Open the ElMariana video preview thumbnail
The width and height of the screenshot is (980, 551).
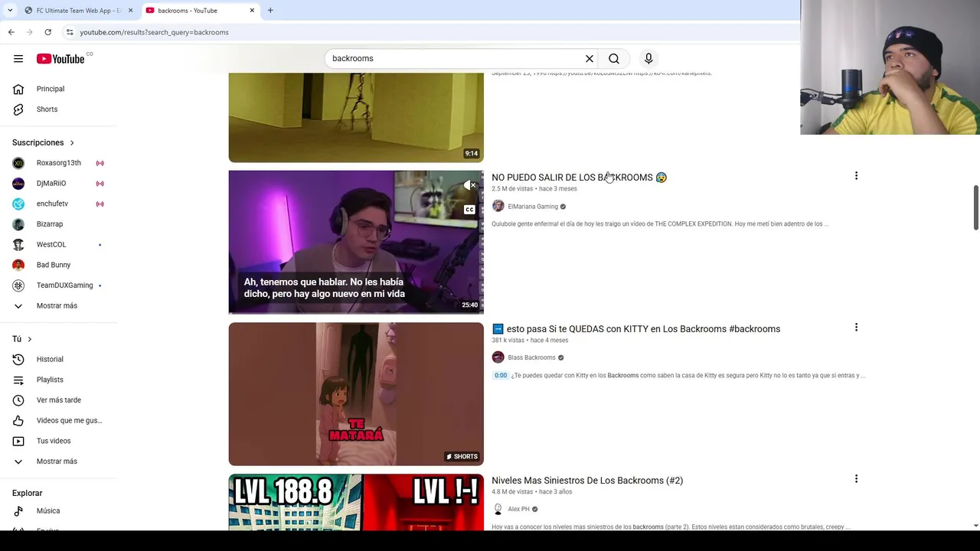pos(356,242)
